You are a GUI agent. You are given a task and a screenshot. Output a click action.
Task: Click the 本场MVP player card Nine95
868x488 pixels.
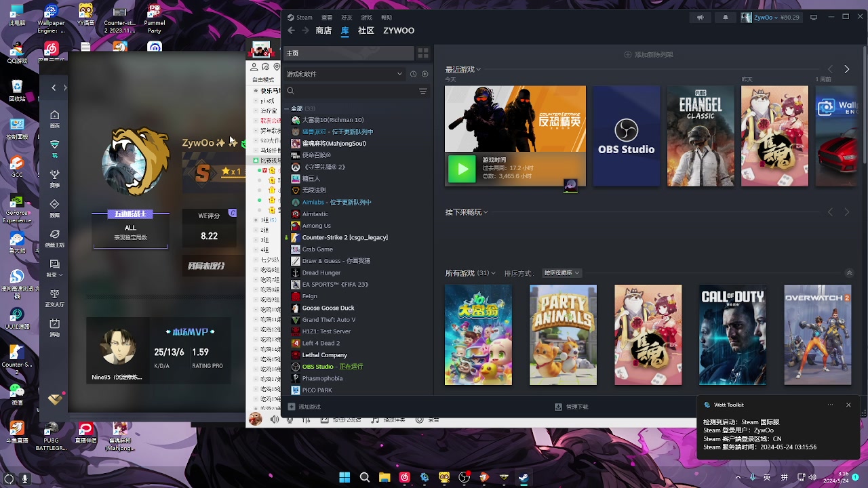click(159, 351)
